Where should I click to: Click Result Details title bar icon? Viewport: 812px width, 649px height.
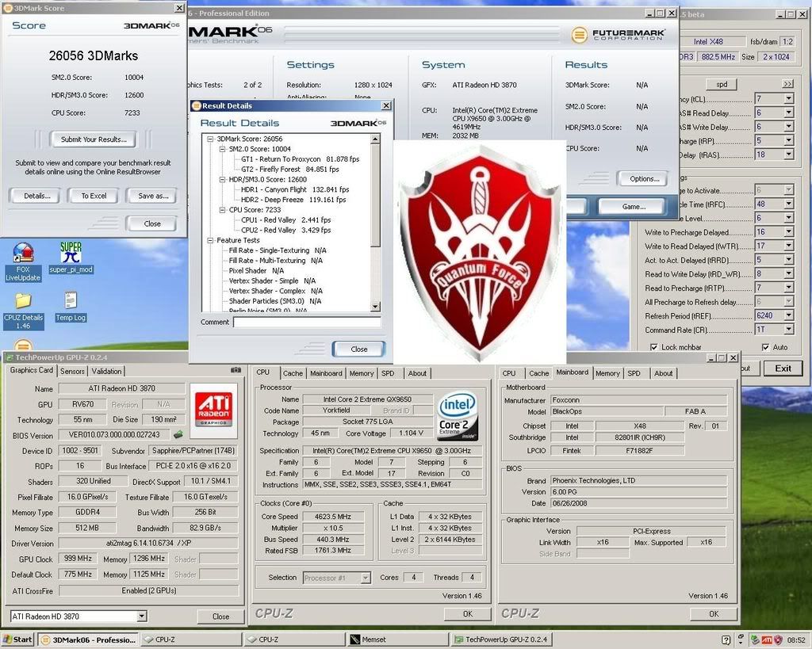[x=197, y=105]
